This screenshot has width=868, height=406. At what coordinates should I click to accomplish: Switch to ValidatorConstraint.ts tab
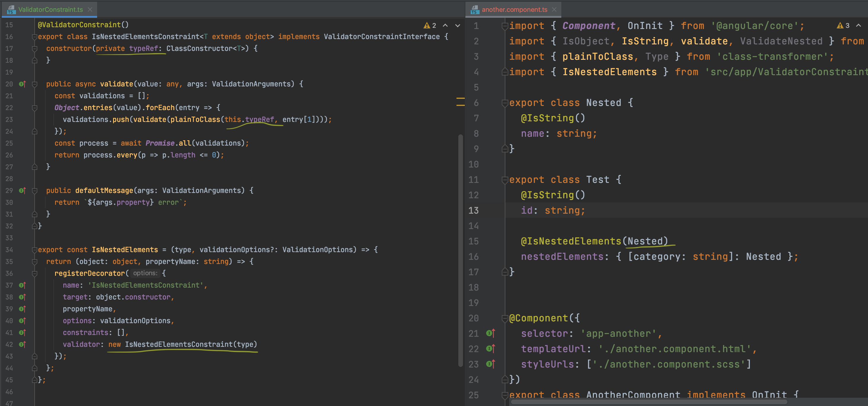click(50, 9)
